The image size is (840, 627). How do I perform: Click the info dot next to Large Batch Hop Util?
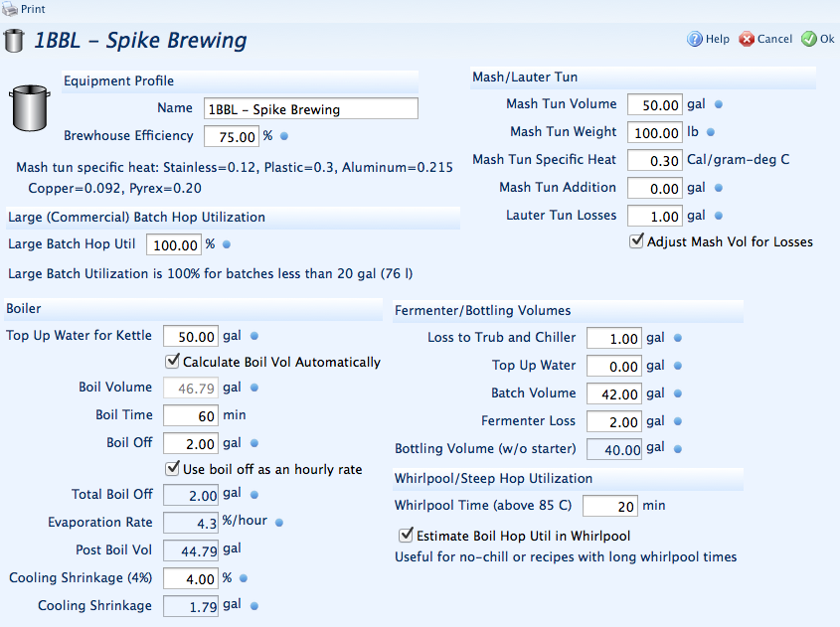click(227, 244)
